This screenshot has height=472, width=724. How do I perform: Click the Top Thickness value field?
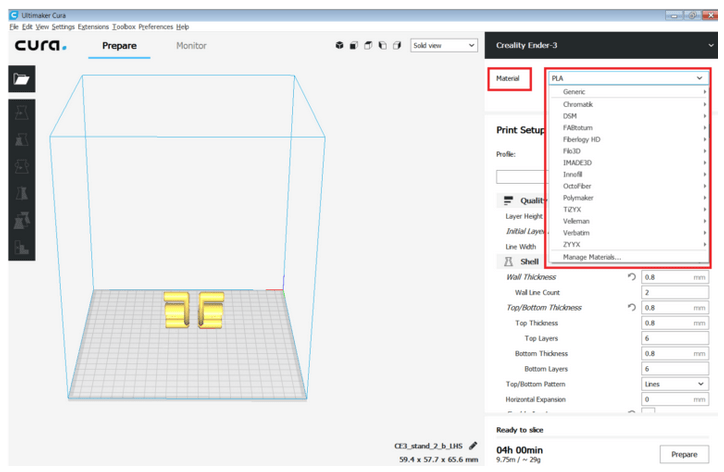(675, 323)
